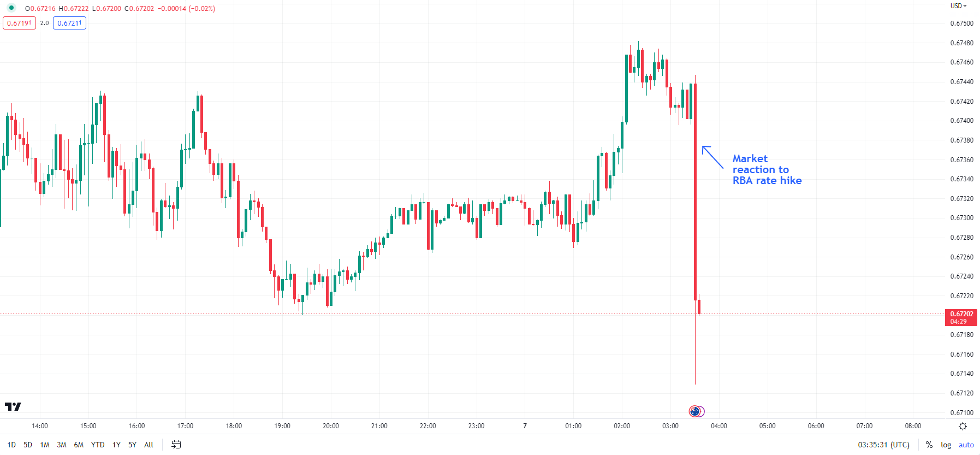Viewport: 980px width, 455px height.
Task: Click the blue buy price 0.67211 button
Action: [x=69, y=23]
